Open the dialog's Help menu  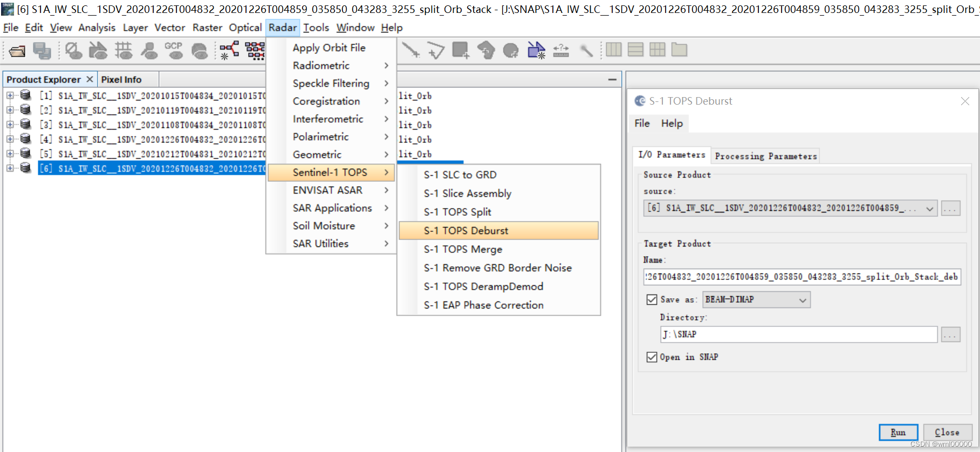[x=672, y=123]
